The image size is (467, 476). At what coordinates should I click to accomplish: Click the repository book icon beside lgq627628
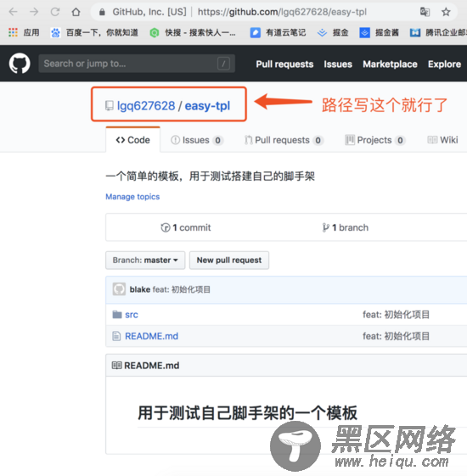(110, 106)
